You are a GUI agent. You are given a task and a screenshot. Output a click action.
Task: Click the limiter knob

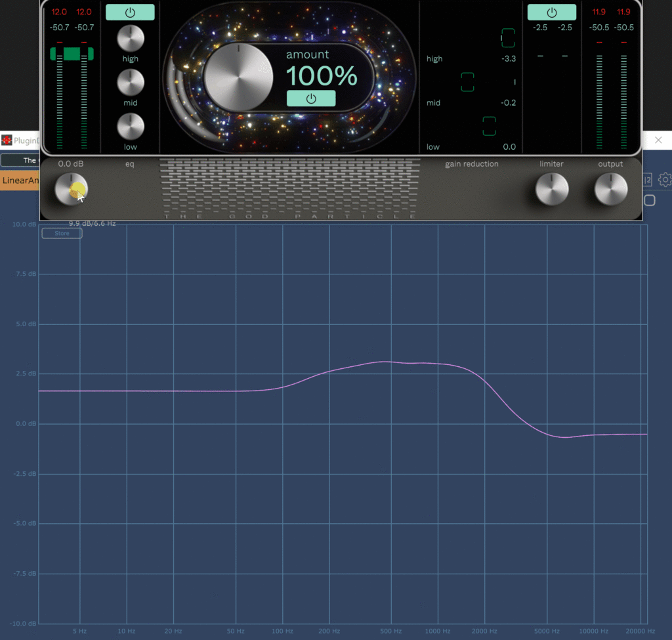[551, 189]
